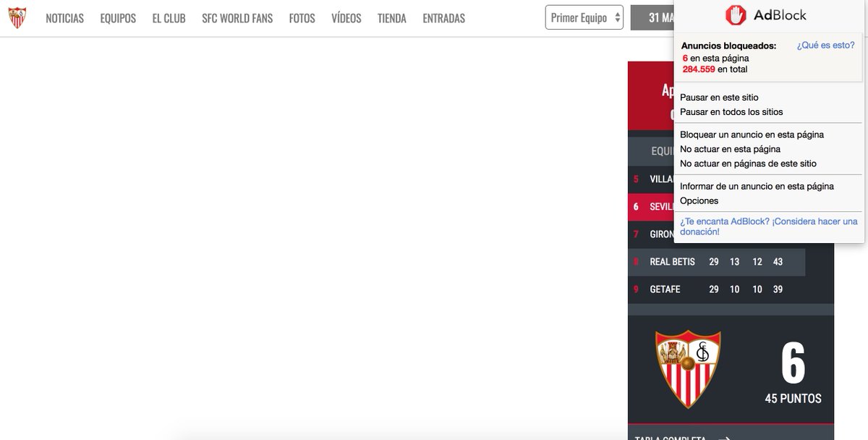Click Real Betis points value 43
Image resolution: width=868 pixels, height=440 pixels.
(778, 262)
